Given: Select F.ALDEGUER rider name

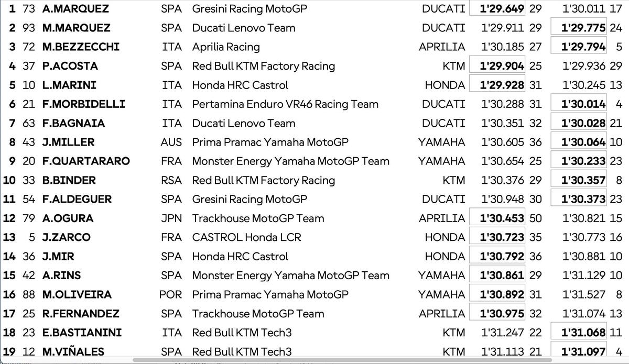Looking at the screenshot, I should click(x=77, y=199).
